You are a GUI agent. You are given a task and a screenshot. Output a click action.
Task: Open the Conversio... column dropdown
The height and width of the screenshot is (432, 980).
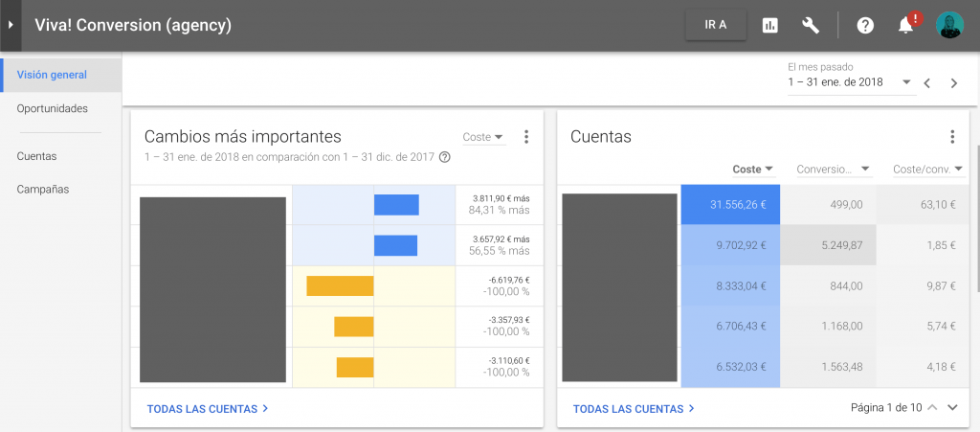(834, 170)
